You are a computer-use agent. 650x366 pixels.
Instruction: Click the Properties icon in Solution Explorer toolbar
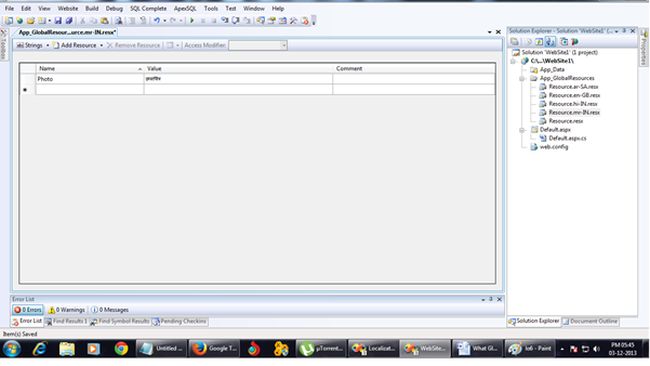[514, 41]
